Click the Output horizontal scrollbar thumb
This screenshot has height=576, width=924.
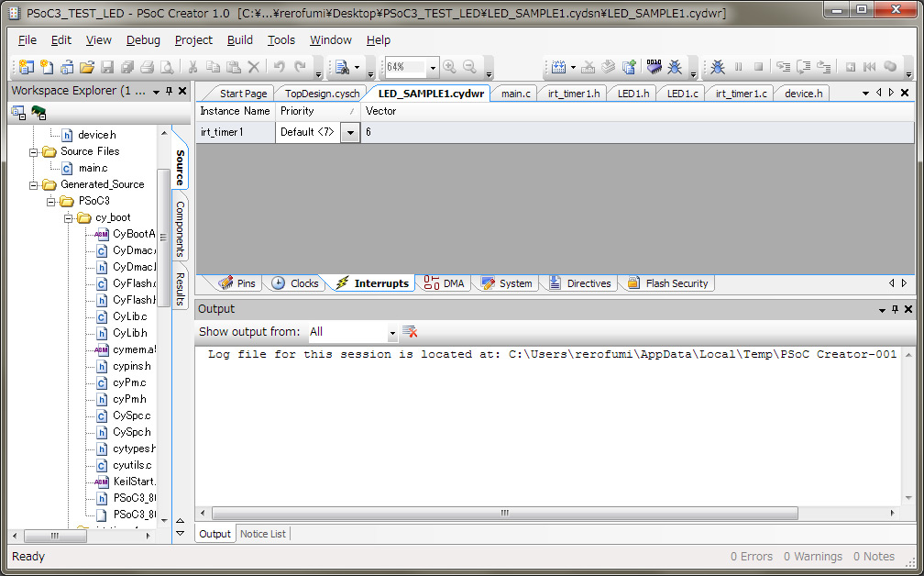[505, 514]
